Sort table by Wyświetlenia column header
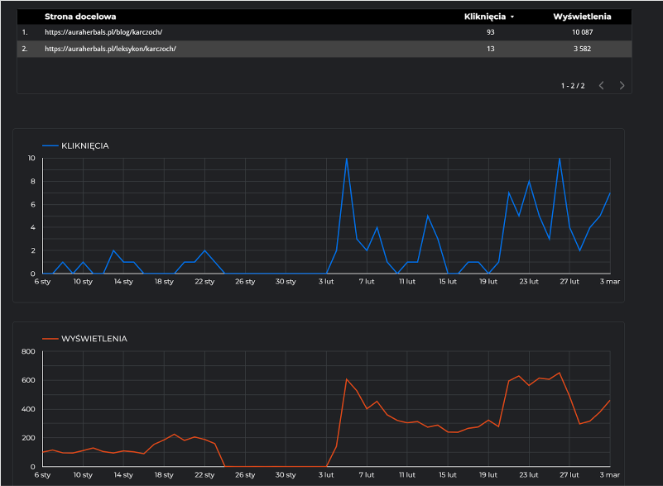 [582, 16]
